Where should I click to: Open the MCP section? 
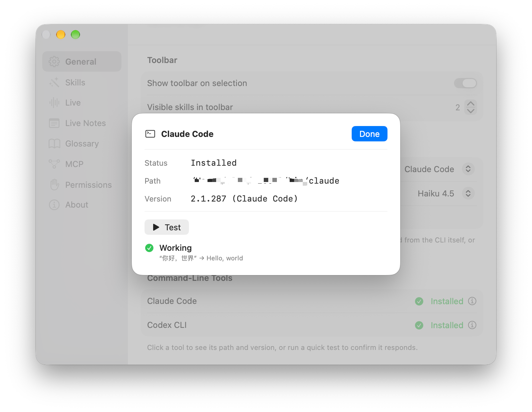[82, 164]
